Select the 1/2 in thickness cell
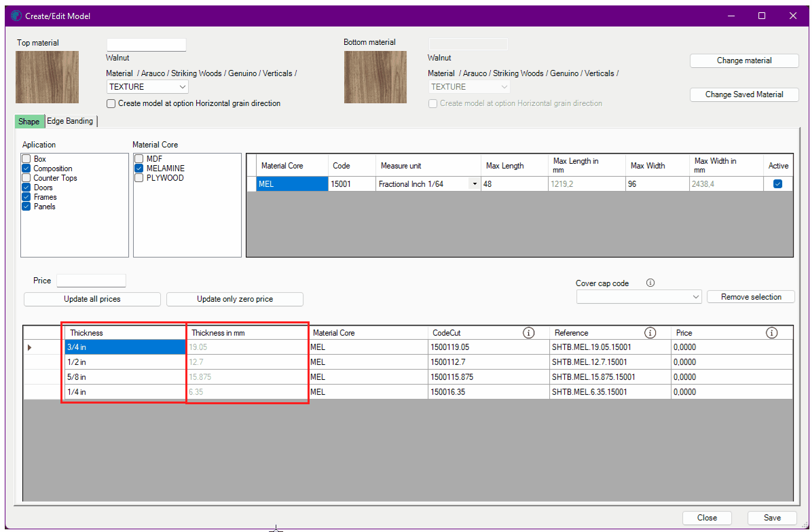The height and width of the screenshot is (532, 812). (126, 362)
